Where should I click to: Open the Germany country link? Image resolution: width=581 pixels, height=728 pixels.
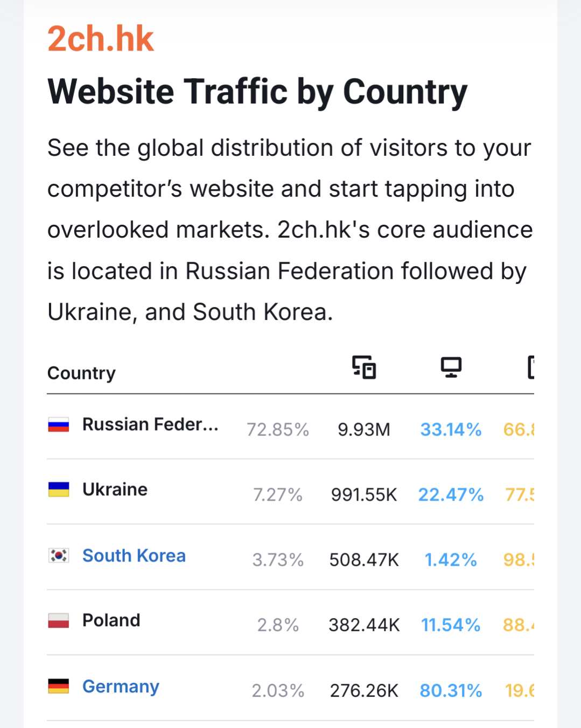pos(121,687)
